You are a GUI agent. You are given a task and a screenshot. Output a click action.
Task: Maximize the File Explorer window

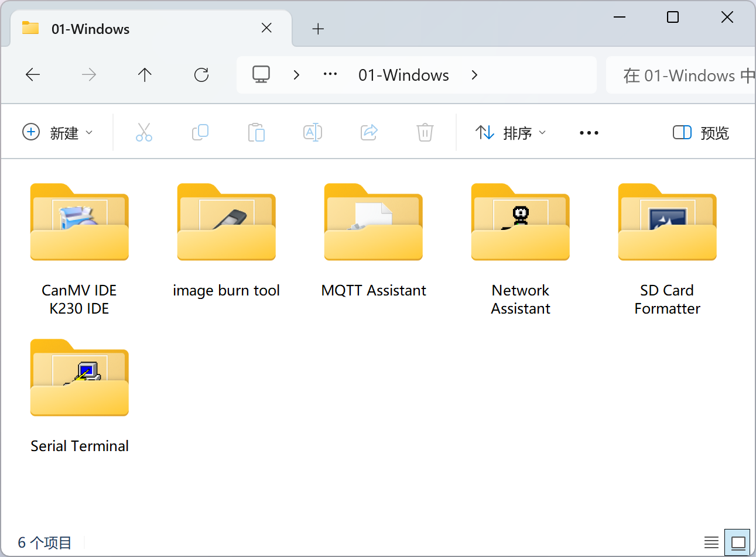673,17
